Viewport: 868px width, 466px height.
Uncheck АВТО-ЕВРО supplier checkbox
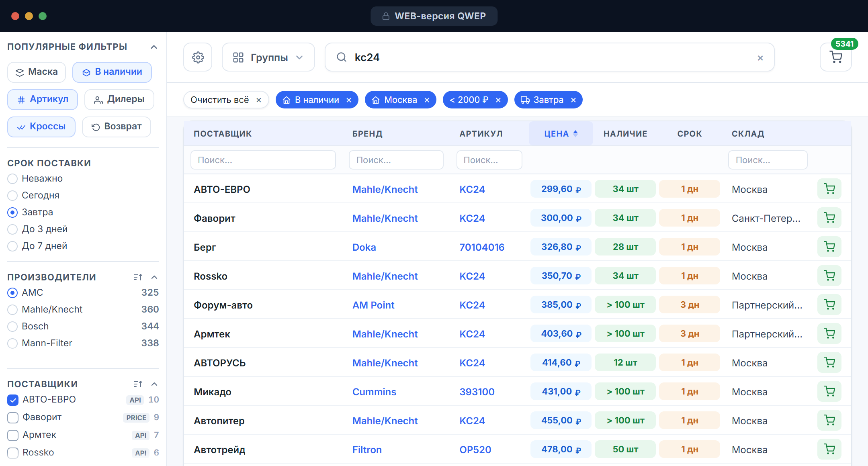13,400
